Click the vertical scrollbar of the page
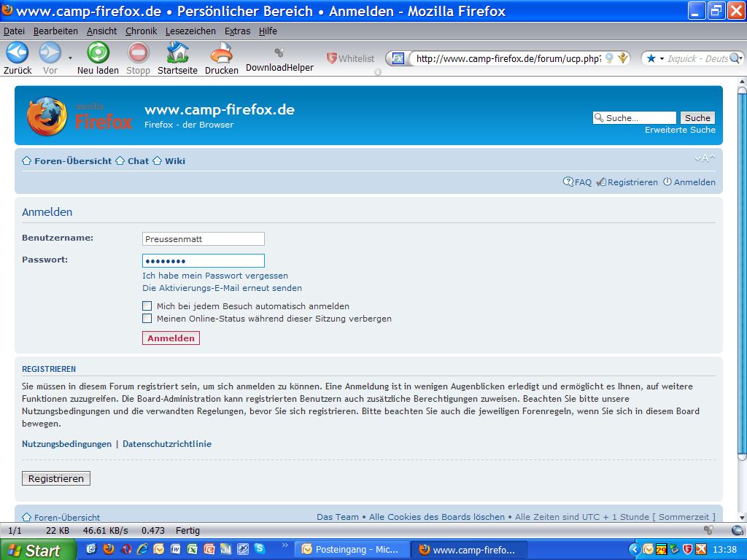The width and height of the screenshot is (747, 560). (x=742, y=273)
